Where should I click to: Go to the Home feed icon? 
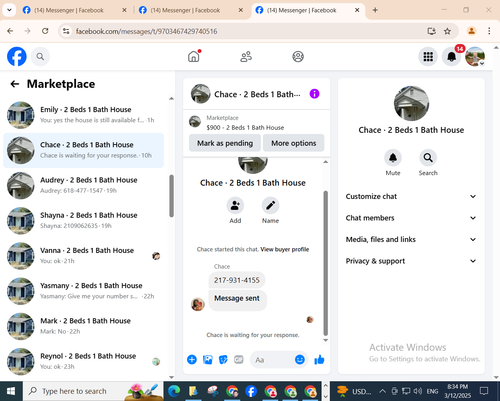[x=194, y=56]
